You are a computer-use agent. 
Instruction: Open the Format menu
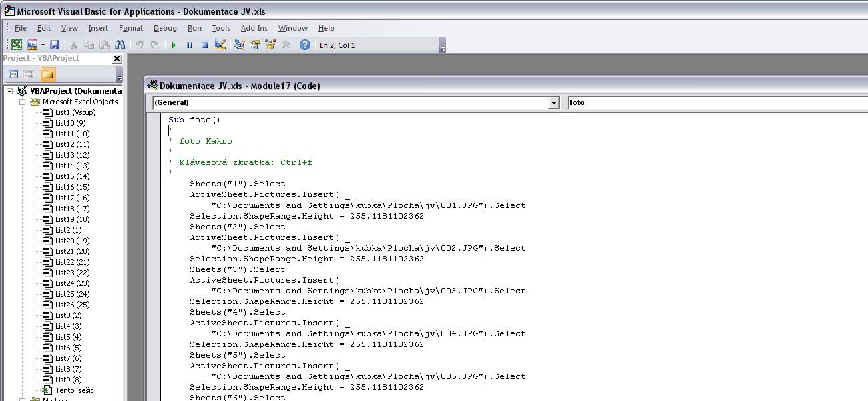click(131, 28)
